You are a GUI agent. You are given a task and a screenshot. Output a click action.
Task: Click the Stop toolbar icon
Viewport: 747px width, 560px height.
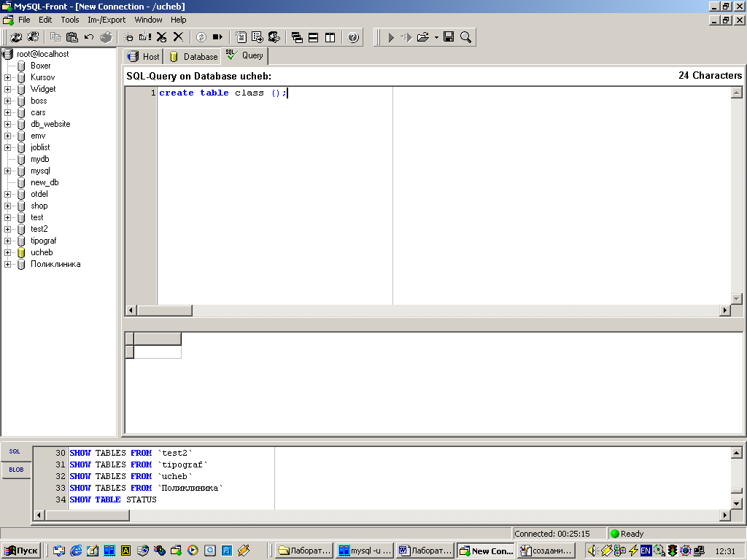[217, 37]
